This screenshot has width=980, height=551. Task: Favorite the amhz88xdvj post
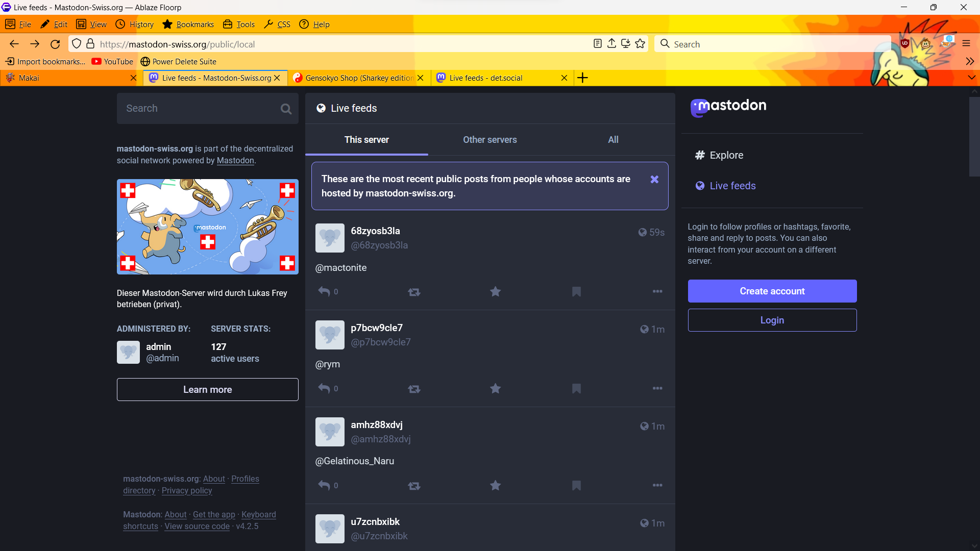click(x=495, y=485)
